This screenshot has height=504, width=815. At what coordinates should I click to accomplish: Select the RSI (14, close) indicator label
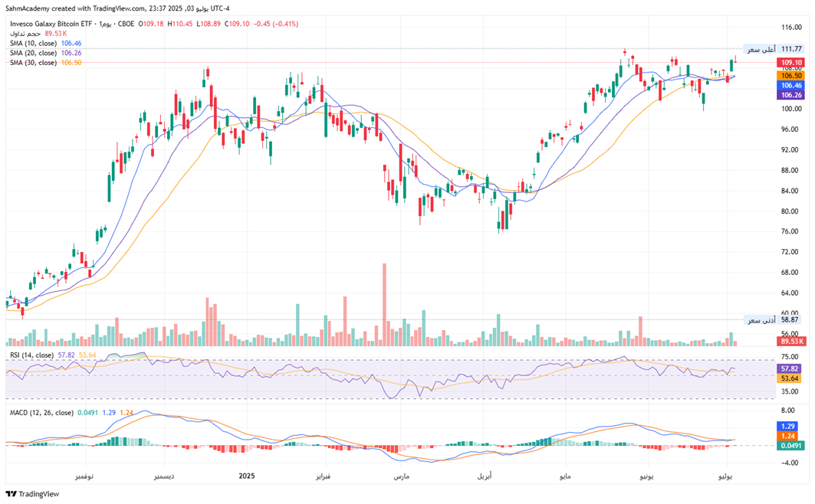pyautogui.click(x=31, y=355)
